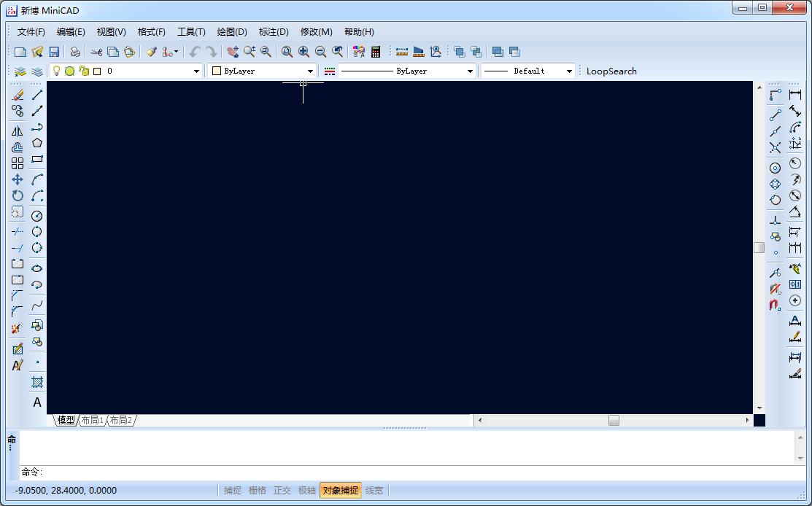Select the Move tool with four arrows
Image resolution: width=812 pixels, height=506 pixels.
click(18, 179)
